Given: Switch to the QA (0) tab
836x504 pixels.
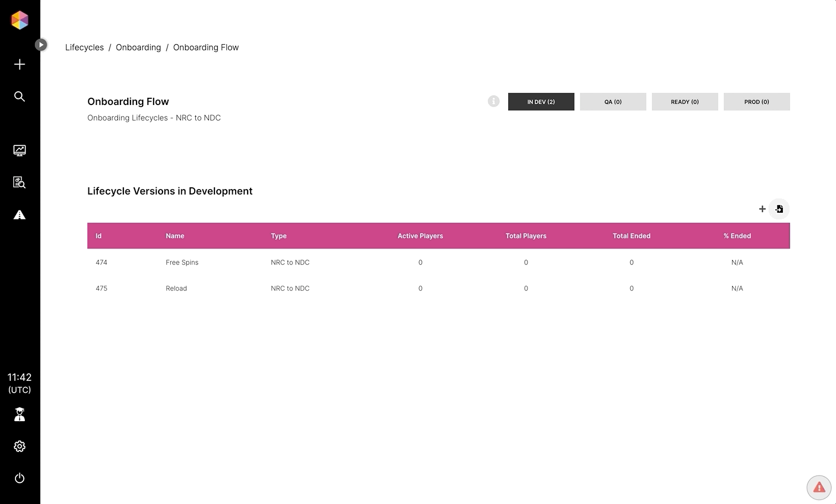Looking at the screenshot, I should [x=613, y=102].
